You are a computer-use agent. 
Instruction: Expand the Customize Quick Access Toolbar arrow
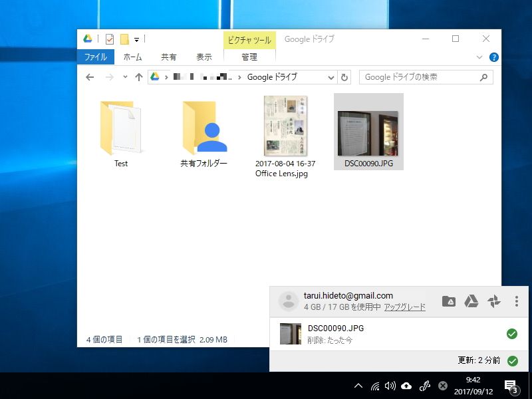coord(137,39)
